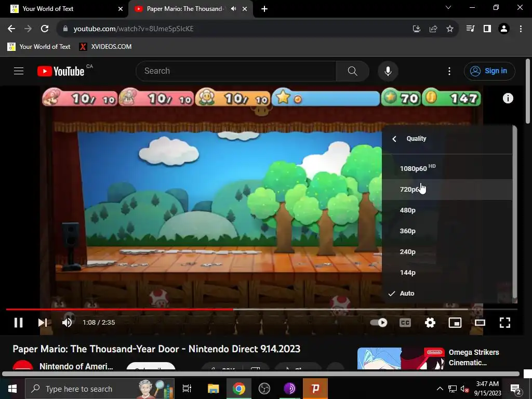Pick 144p video quality
The width and height of the screenshot is (532, 399).
[x=447, y=272]
